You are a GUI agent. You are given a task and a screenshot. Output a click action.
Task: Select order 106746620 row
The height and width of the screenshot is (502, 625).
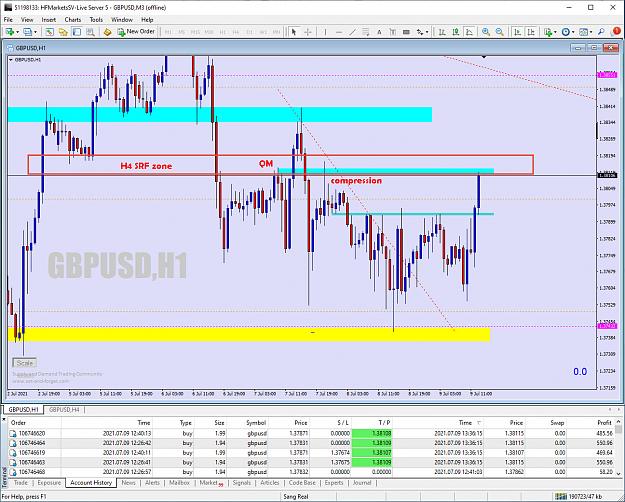311,433
